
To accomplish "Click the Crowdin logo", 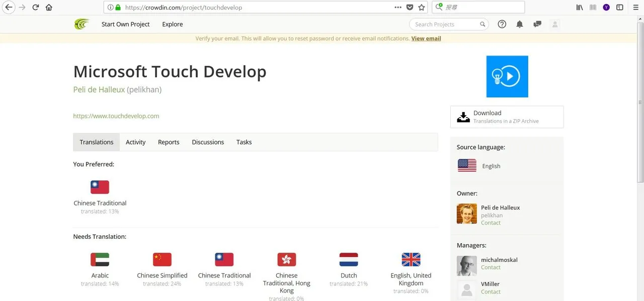I will coord(82,24).
